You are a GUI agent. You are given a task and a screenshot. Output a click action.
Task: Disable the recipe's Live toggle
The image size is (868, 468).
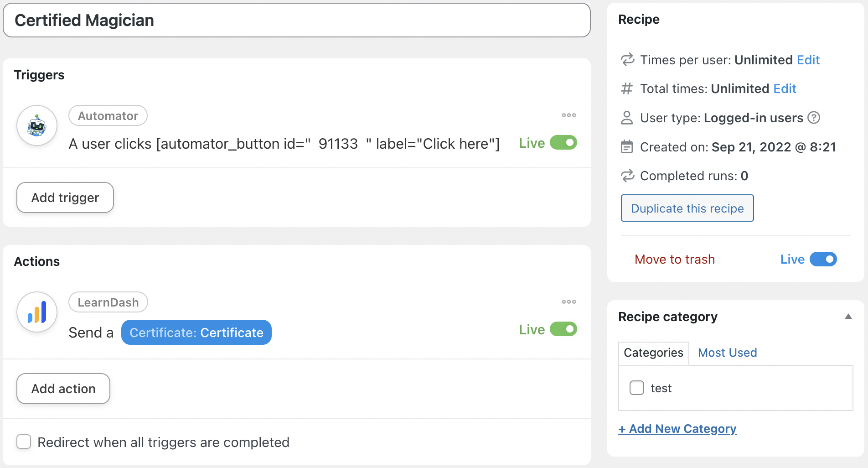point(823,259)
